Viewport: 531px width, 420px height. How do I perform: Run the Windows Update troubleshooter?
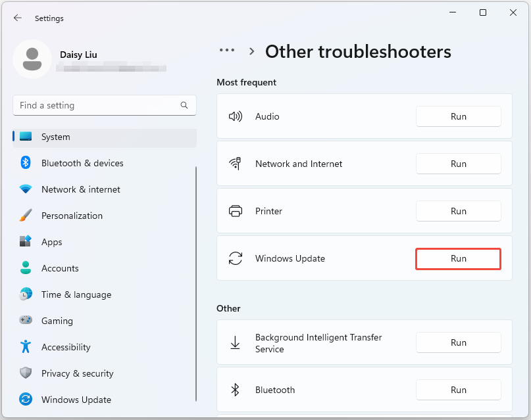(458, 259)
